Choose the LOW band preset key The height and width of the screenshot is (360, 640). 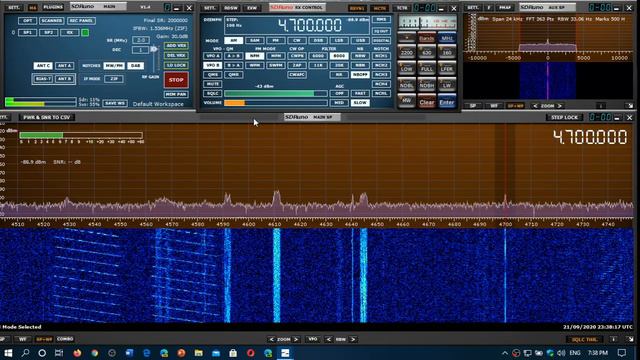pyautogui.click(x=407, y=69)
